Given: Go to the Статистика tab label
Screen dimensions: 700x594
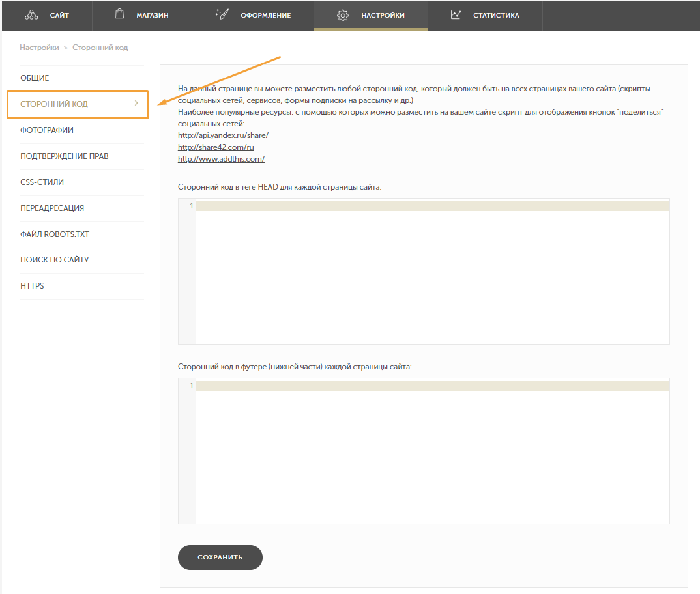Looking at the screenshot, I should pos(496,15).
